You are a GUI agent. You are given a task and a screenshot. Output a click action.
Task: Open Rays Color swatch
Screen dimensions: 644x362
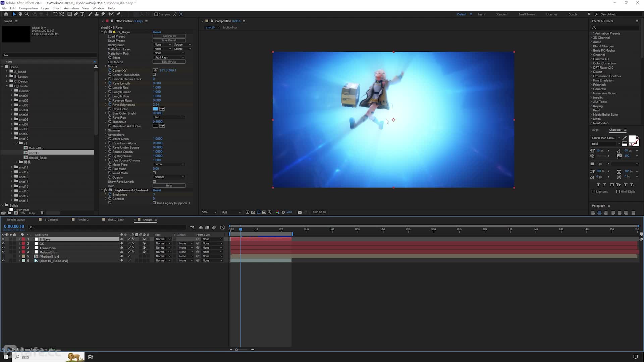pyautogui.click(x=155, y=109)
